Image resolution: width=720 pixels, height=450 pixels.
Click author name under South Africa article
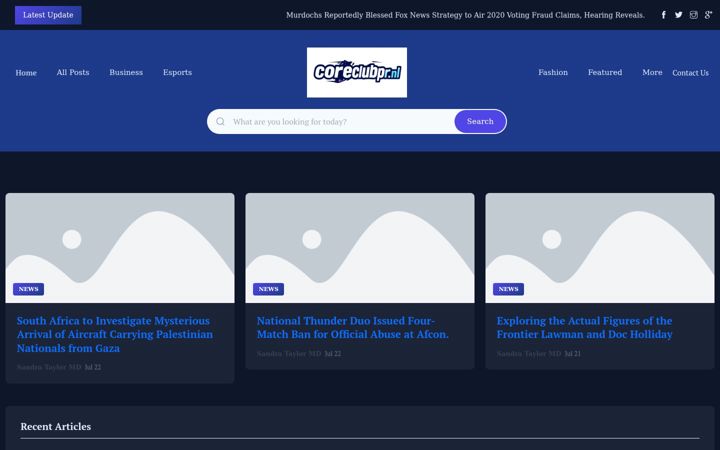[x=49, y=367]
